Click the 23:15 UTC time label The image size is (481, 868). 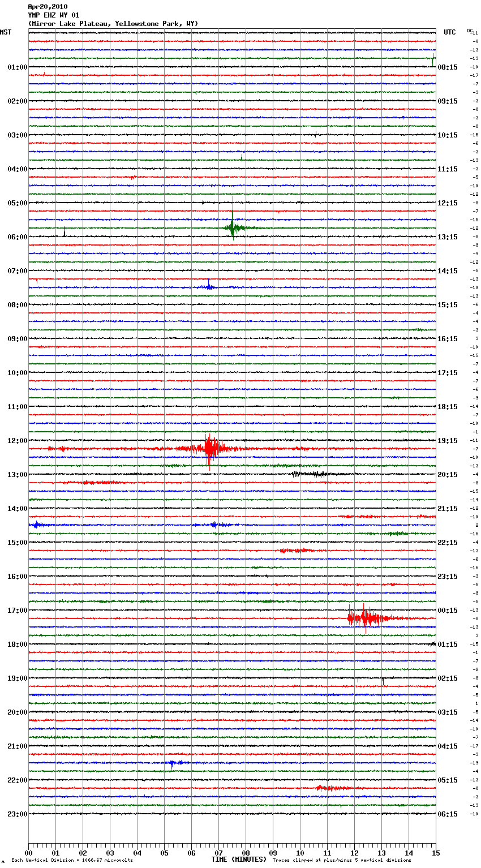tap(448, 577)
